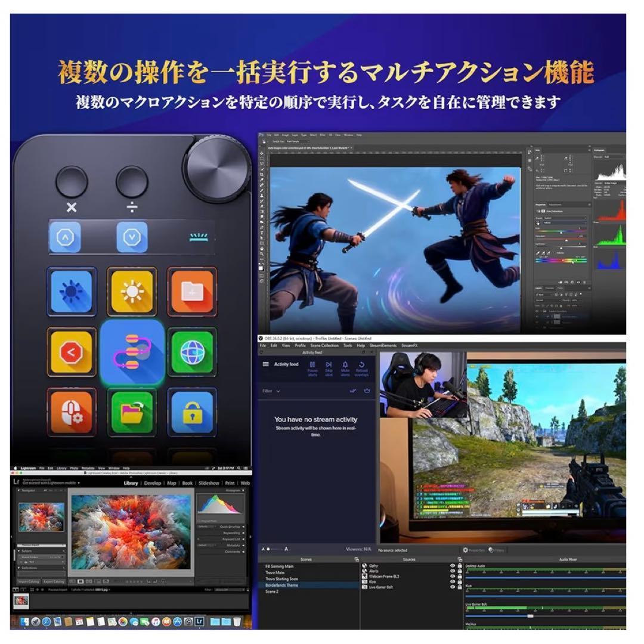Open hamburger menu beside Activity feed title
644x644 pixels.
tap(266, 364)
